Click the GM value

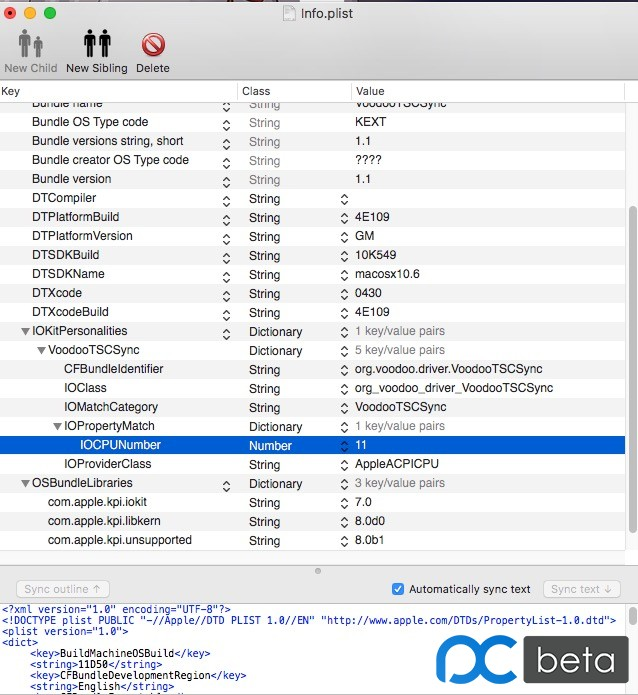pyautogui.click(x=364, y=236)
